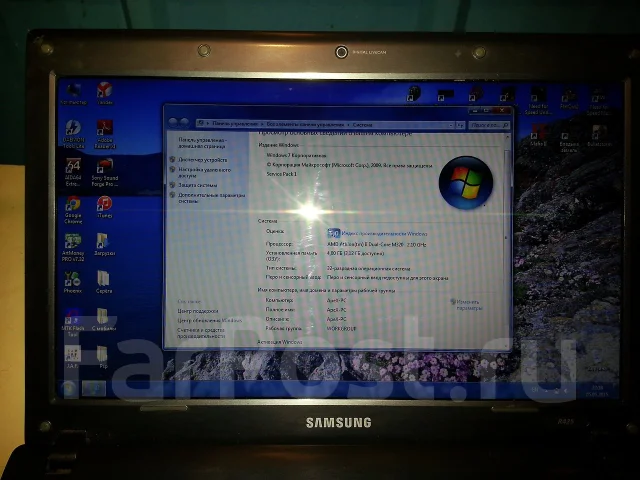Viewport: 640px width, 480px height.
Task: Open the Pip desktop folder
Action: [x=103, y=358]
